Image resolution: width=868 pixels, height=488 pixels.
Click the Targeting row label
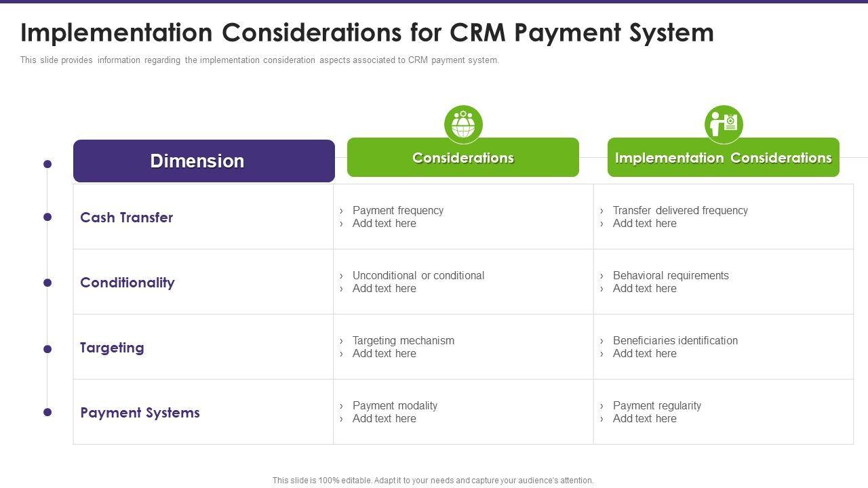pyautogui.click(x=112, y=348)
